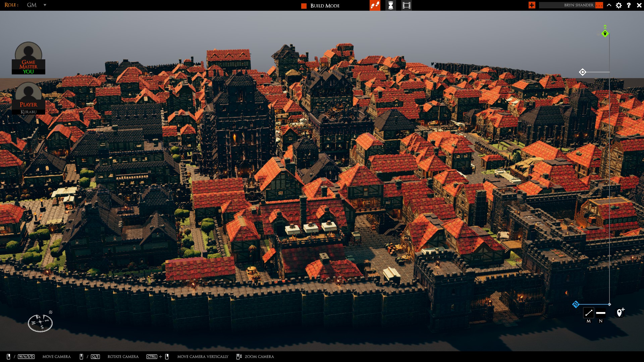Select the Bryn Shander board name field
This screenshot has width=644, height=362.
coord(567,5)
